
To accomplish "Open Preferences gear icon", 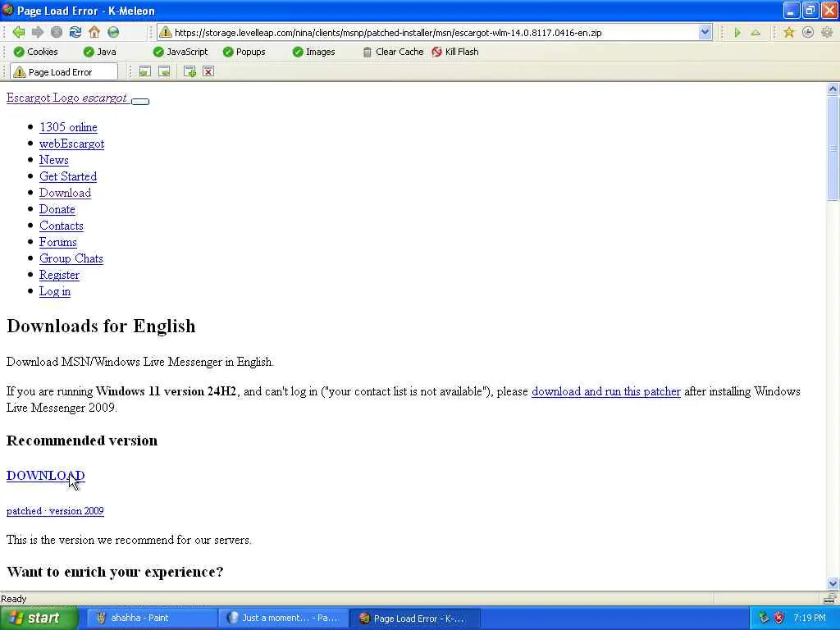I will pos(827,33).
